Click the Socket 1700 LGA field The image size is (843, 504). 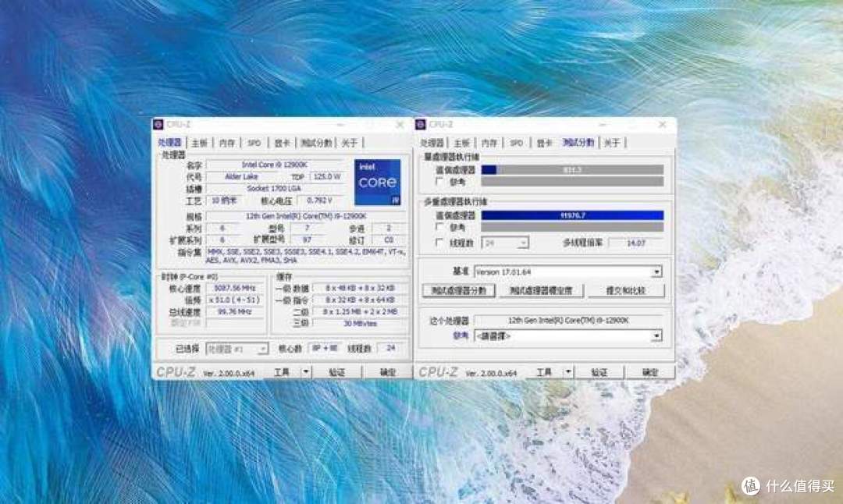(275, 189)
